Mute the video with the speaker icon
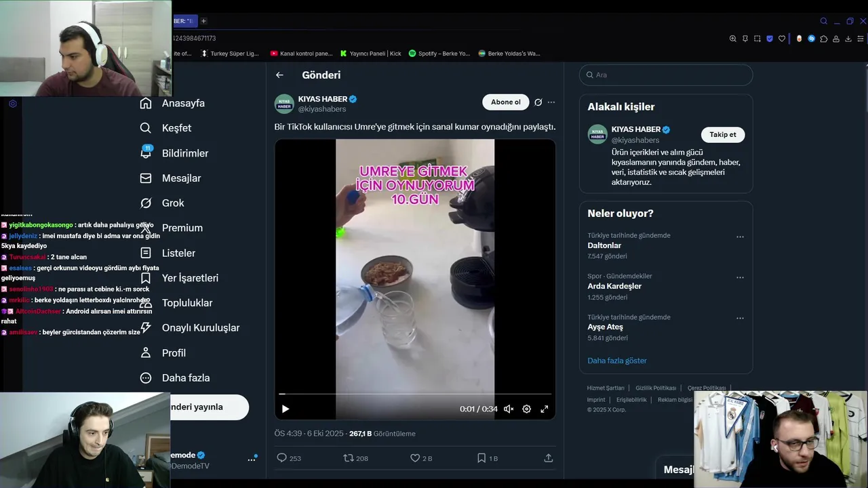The width and height of the screenshot is (868, 488). point(509,409)
